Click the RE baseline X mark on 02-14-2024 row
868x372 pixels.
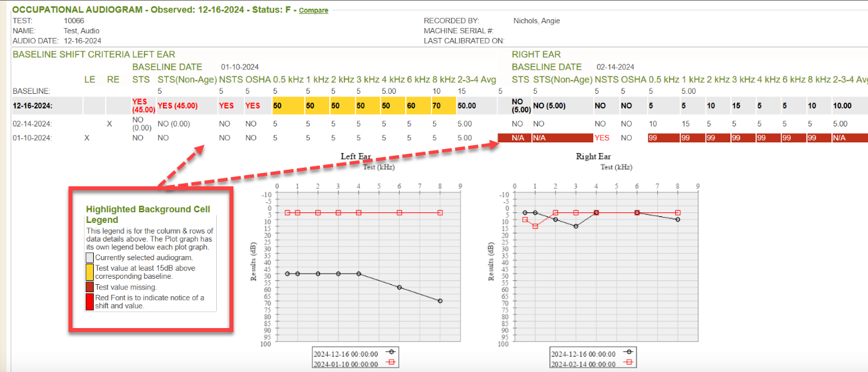(x=110, y=124)
